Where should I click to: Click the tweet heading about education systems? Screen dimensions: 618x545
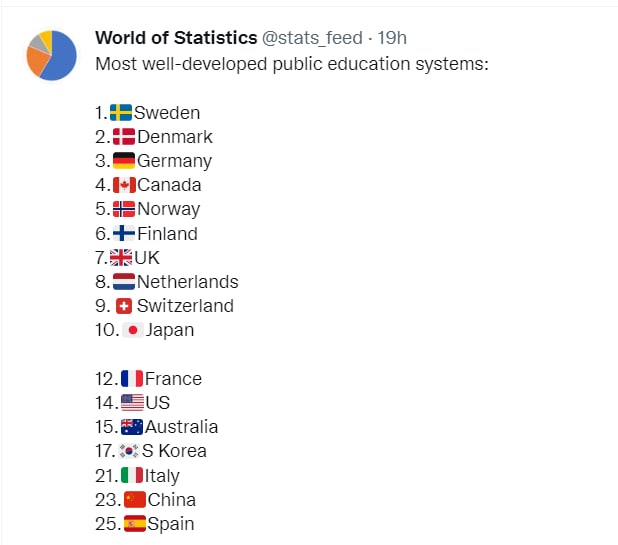pyautogui.click(x=293, y=65)
